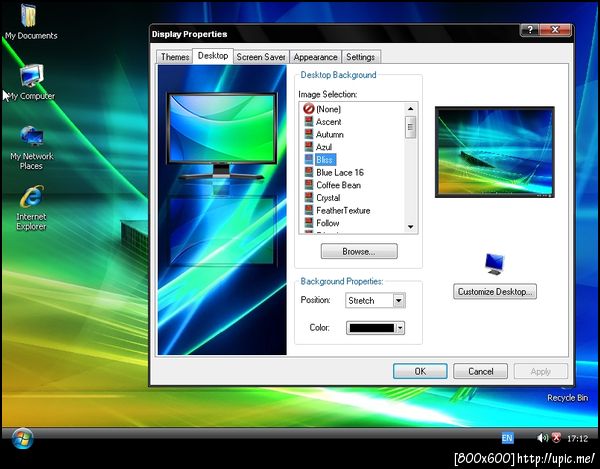Click the volume speaker tray icon
The width and height of the screenshot is (600, 469).
pyautogui.click(x=542, y=438)
